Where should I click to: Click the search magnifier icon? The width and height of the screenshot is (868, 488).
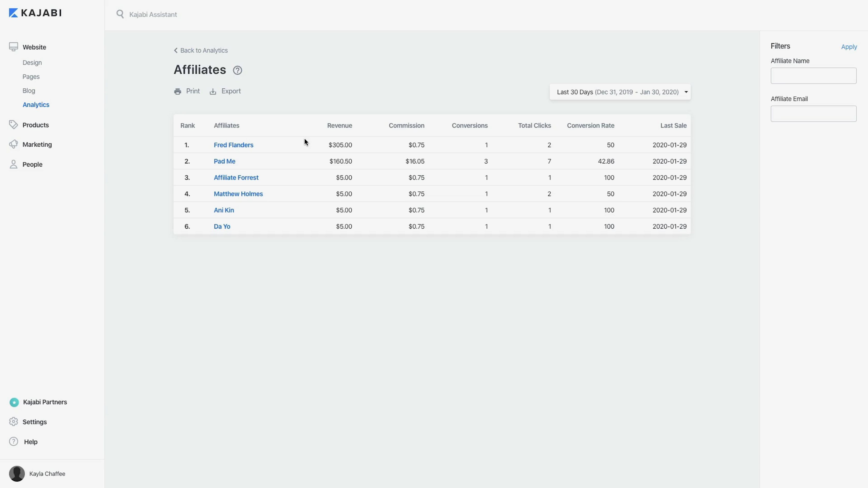(x=120, y=14)
